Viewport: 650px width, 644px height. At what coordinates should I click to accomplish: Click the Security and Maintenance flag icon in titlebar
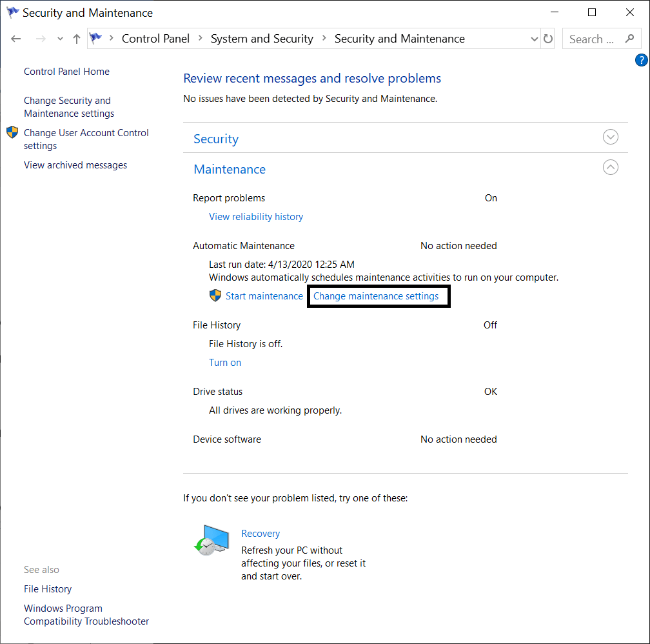click(x=12, y=12)
